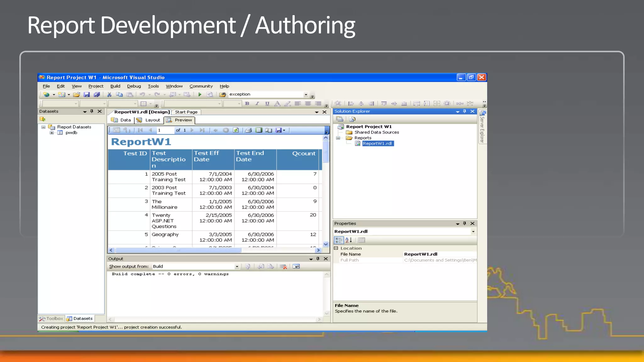
Task: Collapse the Reports folder in Solution Explorer
Action: tap(338, 138)
